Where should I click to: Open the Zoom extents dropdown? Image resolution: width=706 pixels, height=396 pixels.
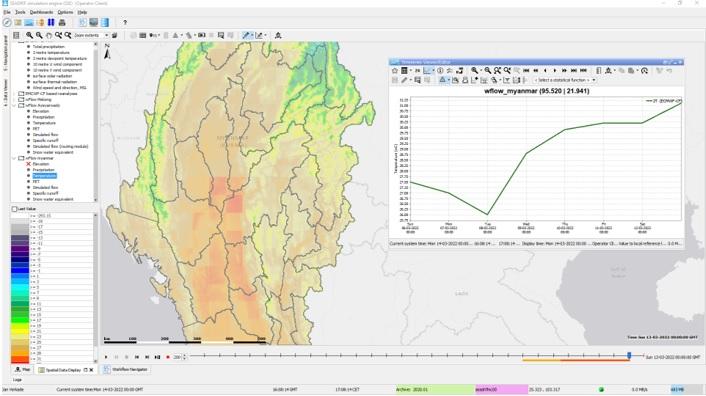pos(91,35)
